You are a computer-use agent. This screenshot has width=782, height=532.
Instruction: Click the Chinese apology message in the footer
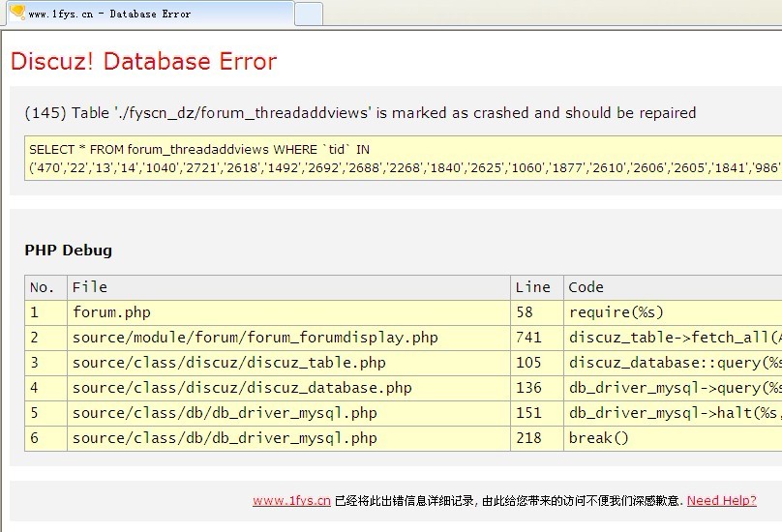(509, 501)
